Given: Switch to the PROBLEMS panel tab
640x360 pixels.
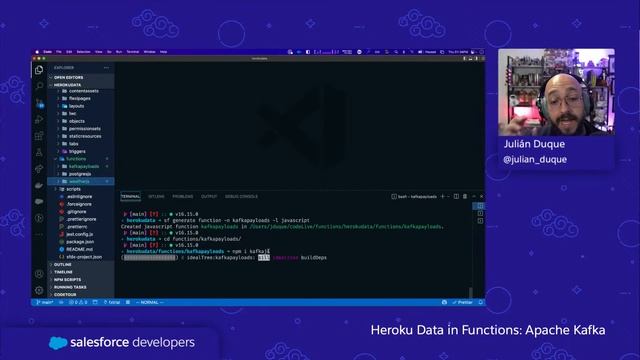Looking at the screenshot, I should [x=182, y=196].
